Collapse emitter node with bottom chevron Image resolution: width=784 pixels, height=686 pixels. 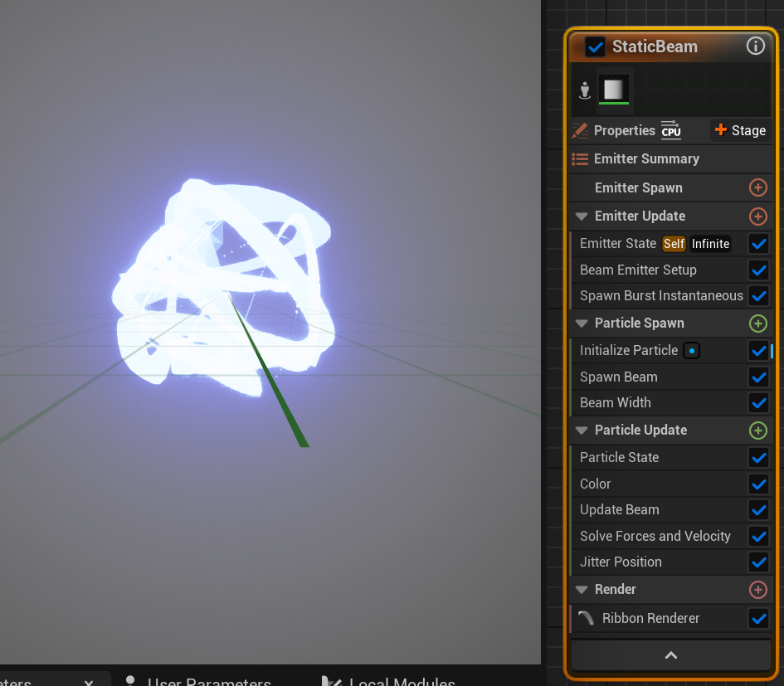click(671, 655)
